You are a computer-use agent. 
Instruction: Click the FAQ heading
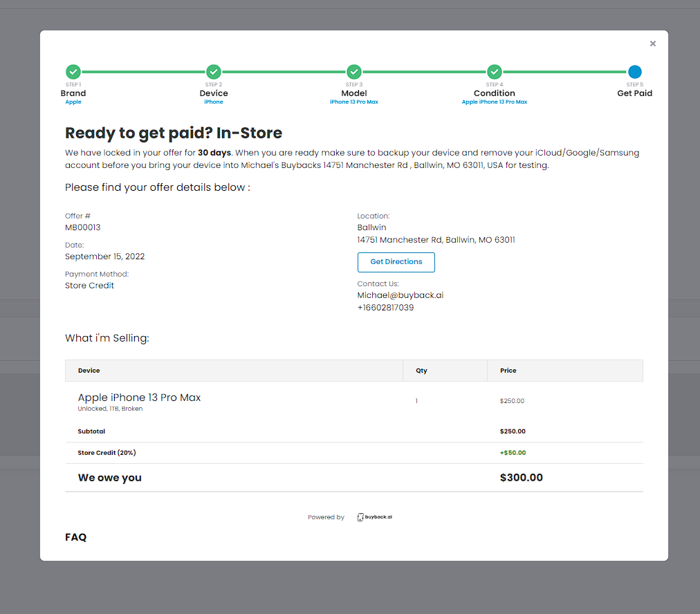pos(76,537)
